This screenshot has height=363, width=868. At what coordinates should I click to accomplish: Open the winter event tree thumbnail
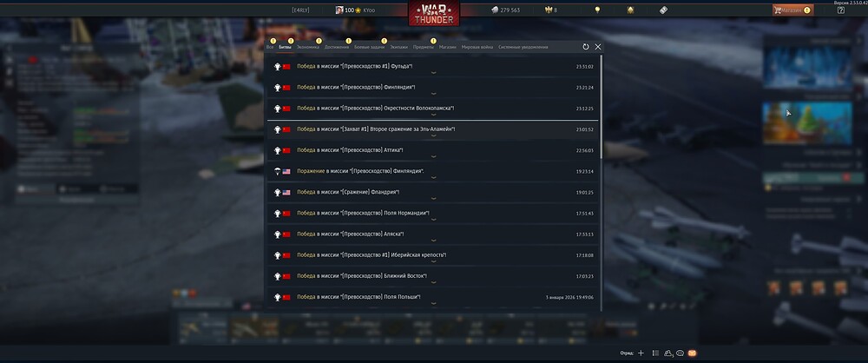click(807, 123)
